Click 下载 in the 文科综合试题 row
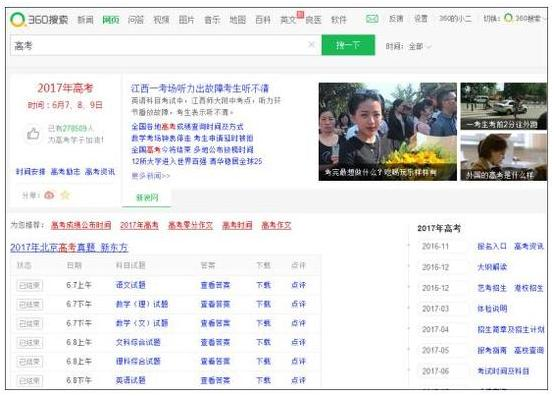Image resolution: width=554 pixels, height=396 pixels. pyautogui.click(x=264, y=342)
